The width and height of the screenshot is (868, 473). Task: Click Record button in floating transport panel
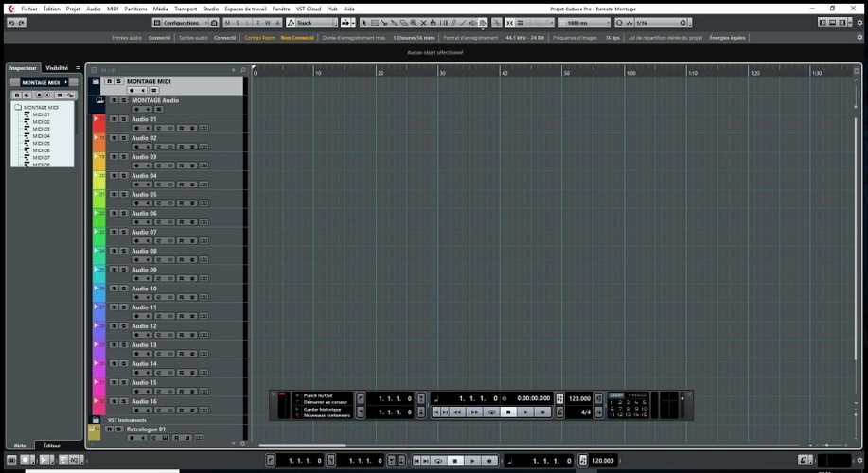pyautogui.click(x=542, y=412)
